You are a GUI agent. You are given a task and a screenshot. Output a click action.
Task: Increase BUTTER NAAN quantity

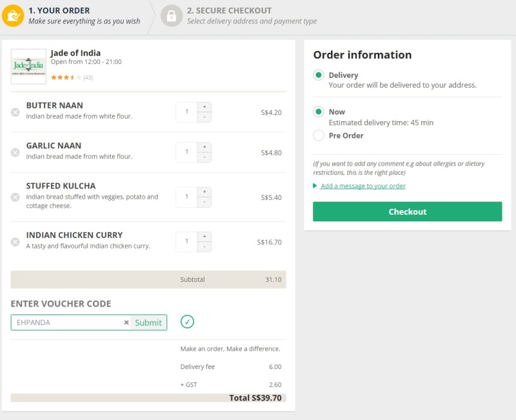tap(204, 106)
